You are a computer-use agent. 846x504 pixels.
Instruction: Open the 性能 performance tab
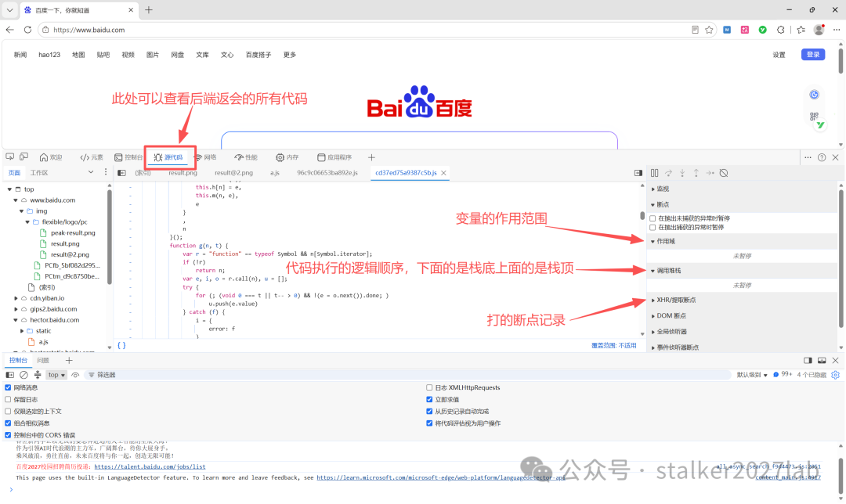[246, 157]
